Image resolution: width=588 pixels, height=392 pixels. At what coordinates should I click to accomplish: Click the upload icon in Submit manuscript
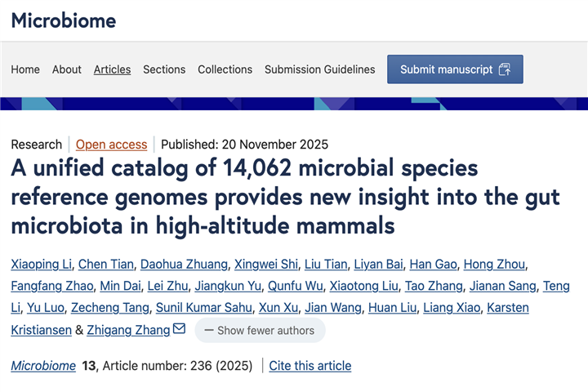click(x=505, y=69)
